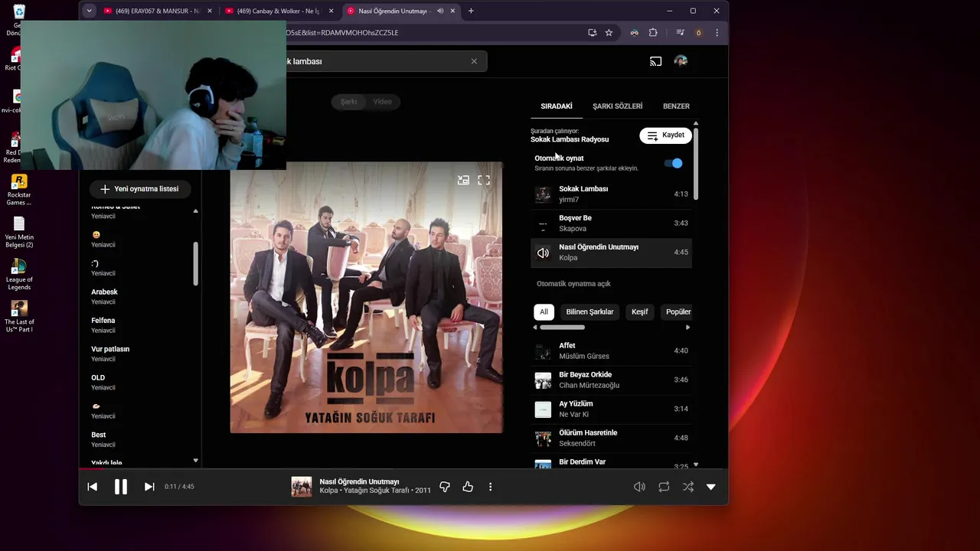Image resolution: width=980 pixels, height=551 pixels.
Task: Open The Last of Us Part I shortcut
Action: pos(19,316)
